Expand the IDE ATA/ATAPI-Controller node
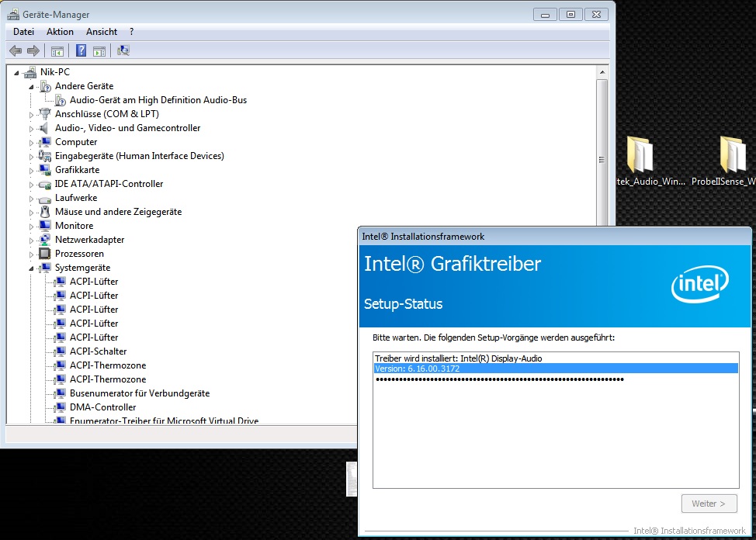The width and height of the screenshot is (756, 540). pos(31,185)
